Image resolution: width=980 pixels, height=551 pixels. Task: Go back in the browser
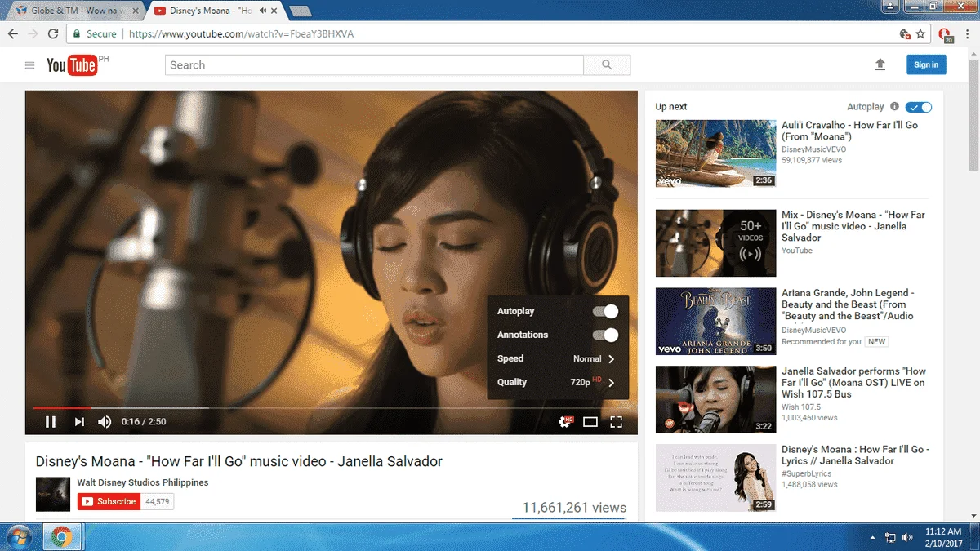[13, 34]
